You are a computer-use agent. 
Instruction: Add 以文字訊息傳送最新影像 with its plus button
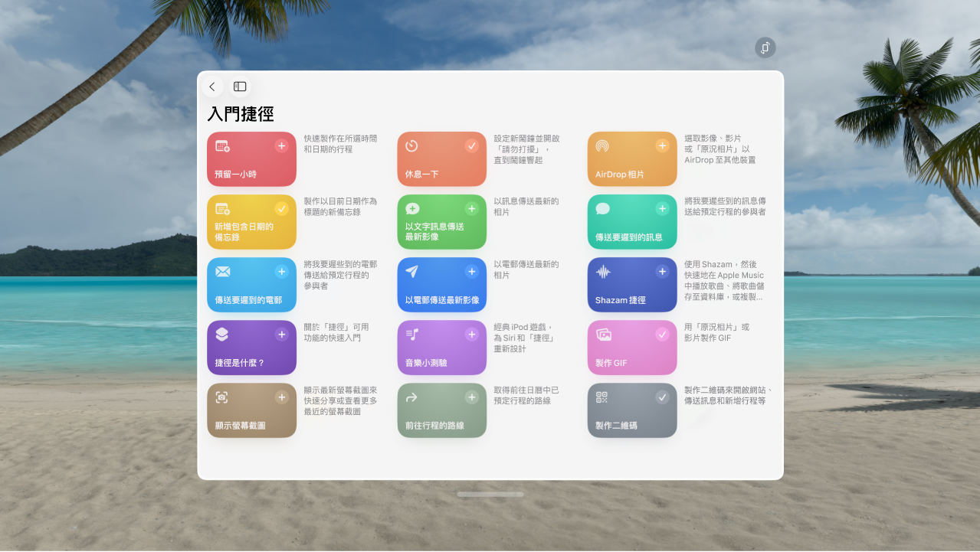coord(471,208)
